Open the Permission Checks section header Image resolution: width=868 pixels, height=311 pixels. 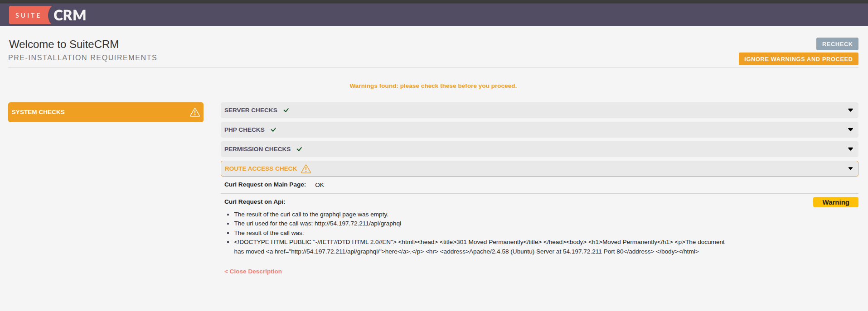click(539, 149)
